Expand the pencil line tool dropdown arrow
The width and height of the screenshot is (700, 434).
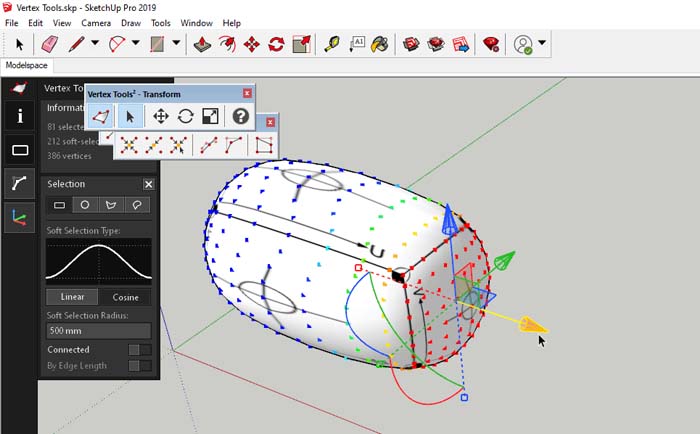pos(95,44)
